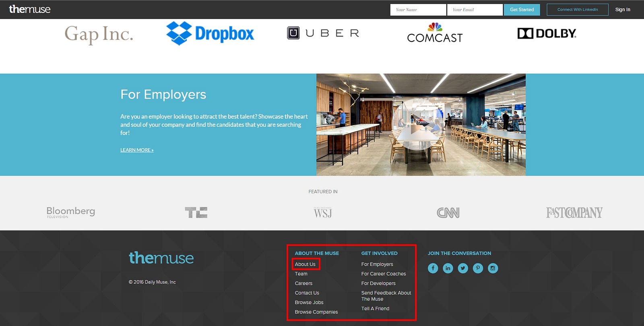Click the WSJ logo
The height and width of the screenshot is (326, 644).
click(323, 213)
